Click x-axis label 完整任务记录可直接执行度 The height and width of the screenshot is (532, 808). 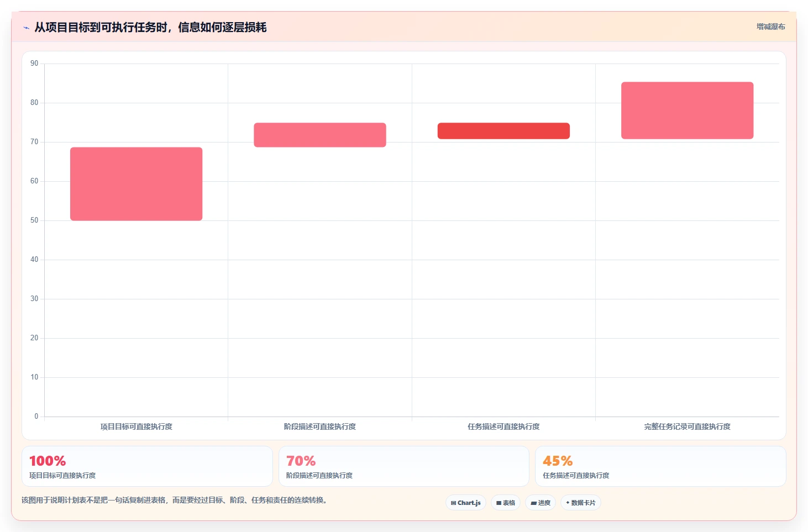tap(687, 426)
